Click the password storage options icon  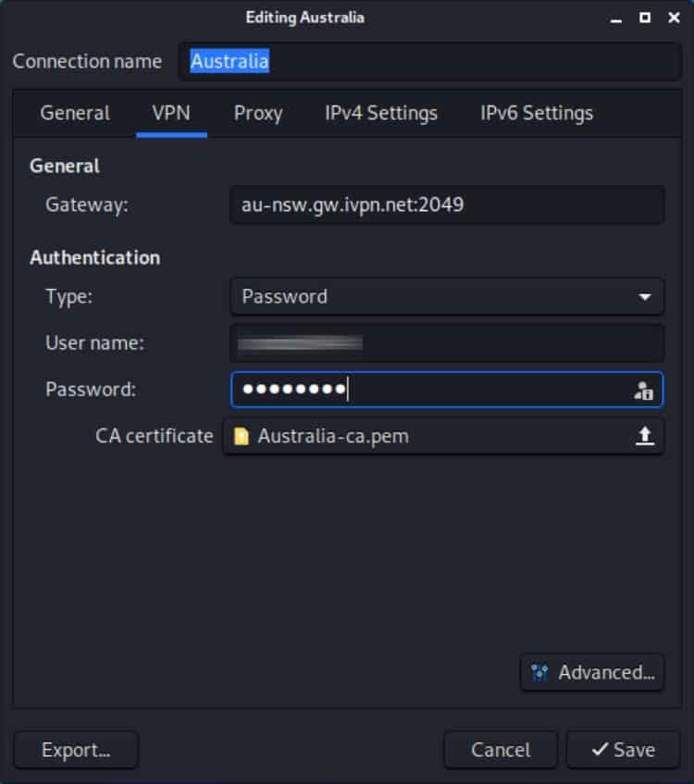643,391
